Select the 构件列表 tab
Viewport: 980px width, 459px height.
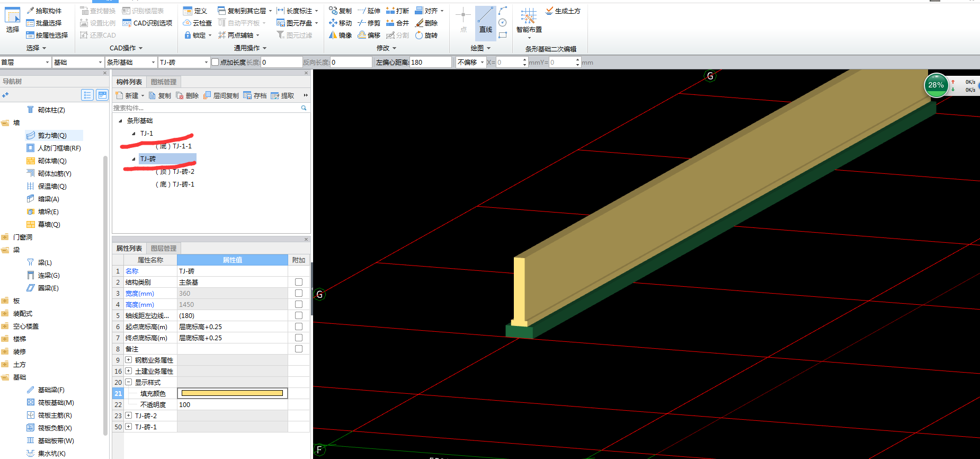pyautogui.click(x=129, y=82)
